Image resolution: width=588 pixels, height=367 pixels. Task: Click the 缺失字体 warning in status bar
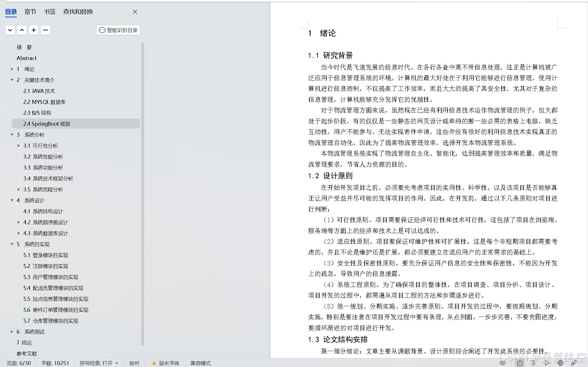click(166, 363)
